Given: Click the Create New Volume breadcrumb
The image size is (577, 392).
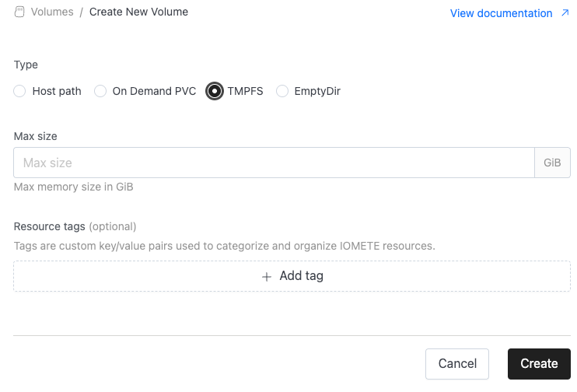Looking at the screenshot, I should (x=138, y=12).
